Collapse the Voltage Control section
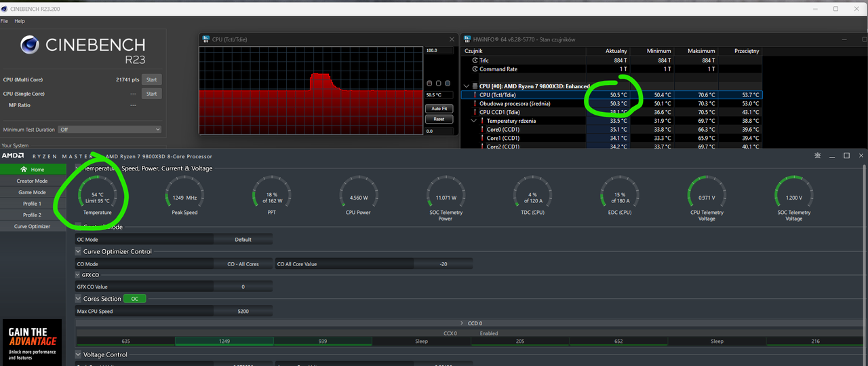868x366 pixels. point(78,354)
